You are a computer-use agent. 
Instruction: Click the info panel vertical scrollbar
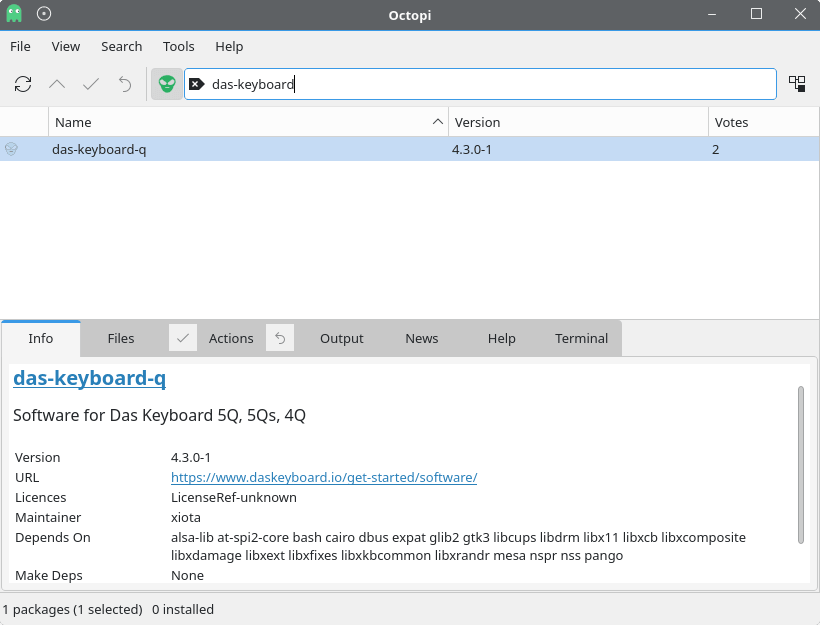(801, 465)
